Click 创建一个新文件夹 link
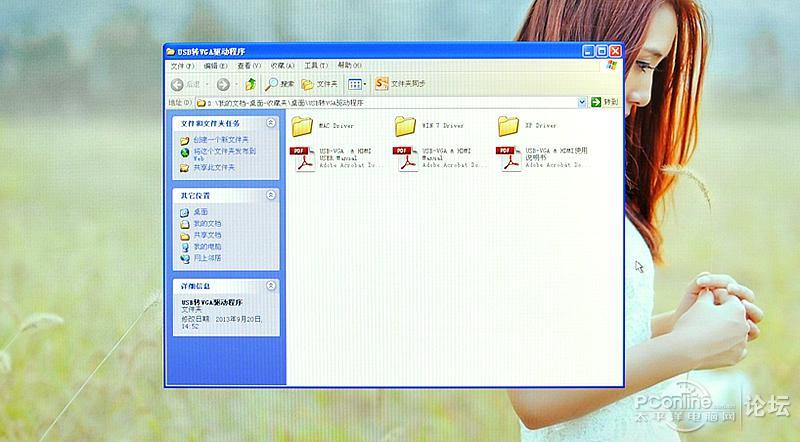The height and width of the screenshot is (442, 800). tap(221, 139)
